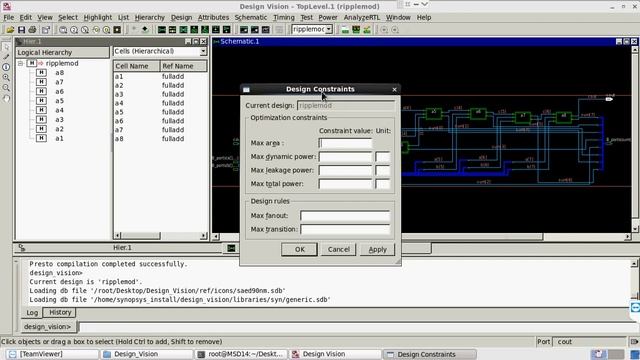
Task: Open the Attributes menu
Action: (213, 18)
